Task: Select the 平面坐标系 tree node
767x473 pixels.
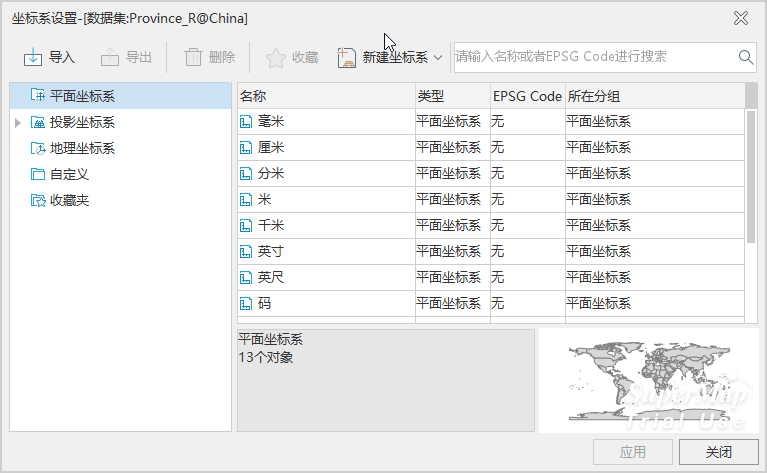Action: tap(81, 96)
